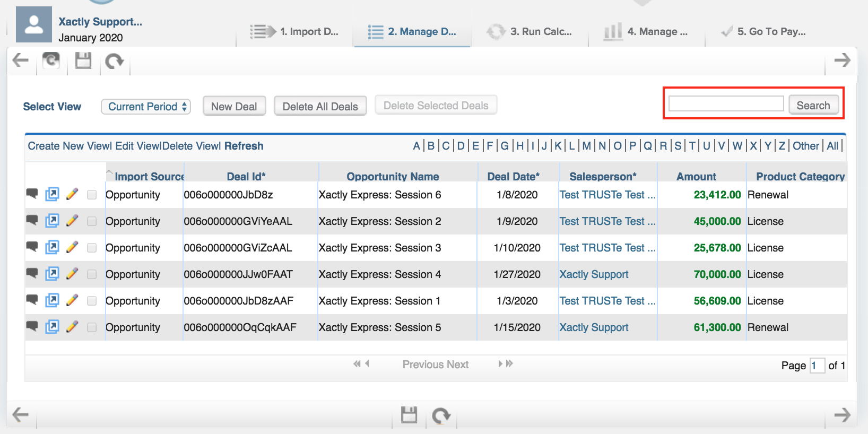Click the pencil edit icon for Session 2
The image size is (868, 434).
coord(72,221)
